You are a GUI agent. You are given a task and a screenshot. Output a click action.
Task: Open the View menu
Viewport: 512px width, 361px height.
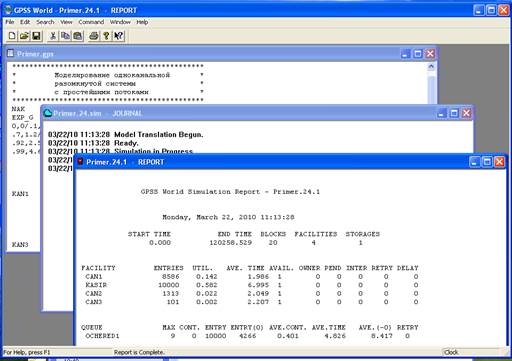pyautogui.click(x=66, y=22)
